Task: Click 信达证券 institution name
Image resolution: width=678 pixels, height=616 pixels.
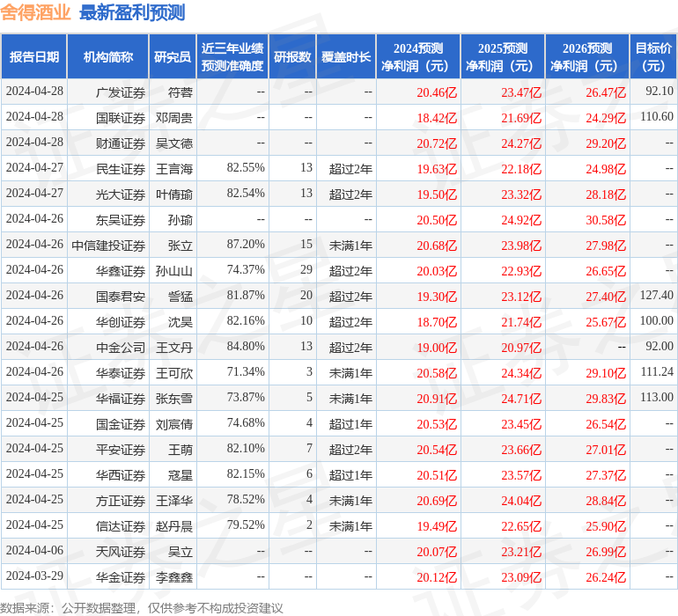Action: 121,526
